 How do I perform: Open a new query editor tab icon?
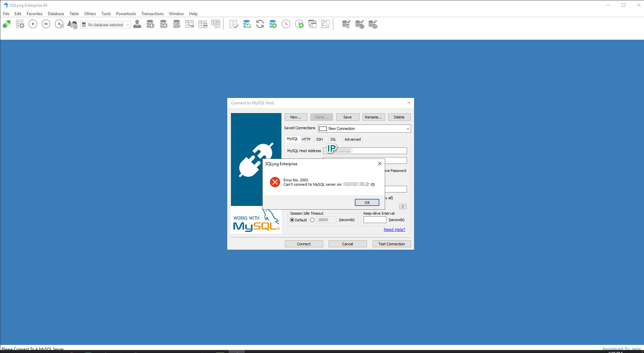pos(20,24)
